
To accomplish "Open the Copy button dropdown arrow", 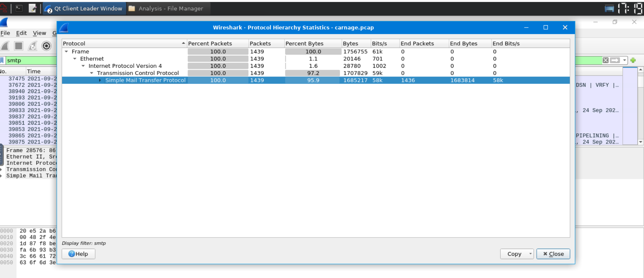I will [x=530, y=254].
